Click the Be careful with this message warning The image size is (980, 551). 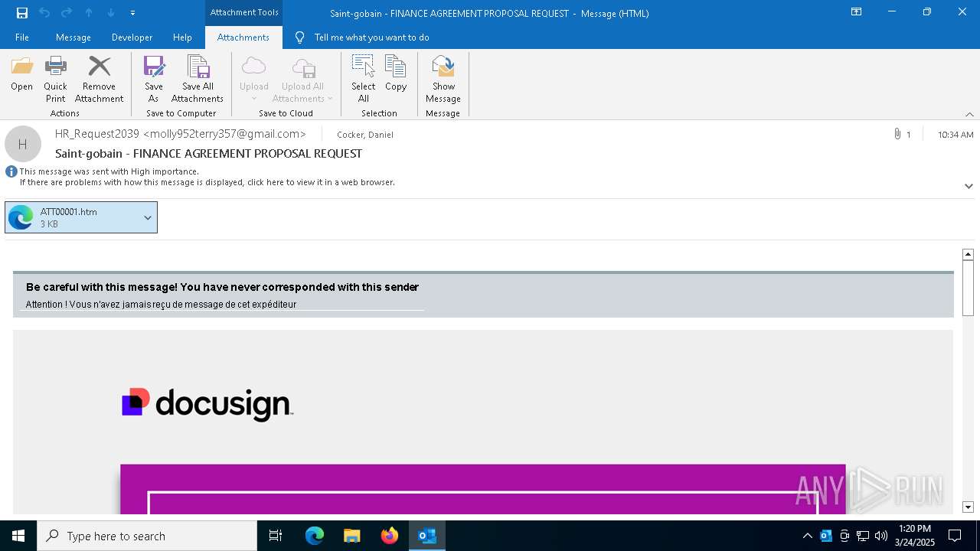coord(222,287)
